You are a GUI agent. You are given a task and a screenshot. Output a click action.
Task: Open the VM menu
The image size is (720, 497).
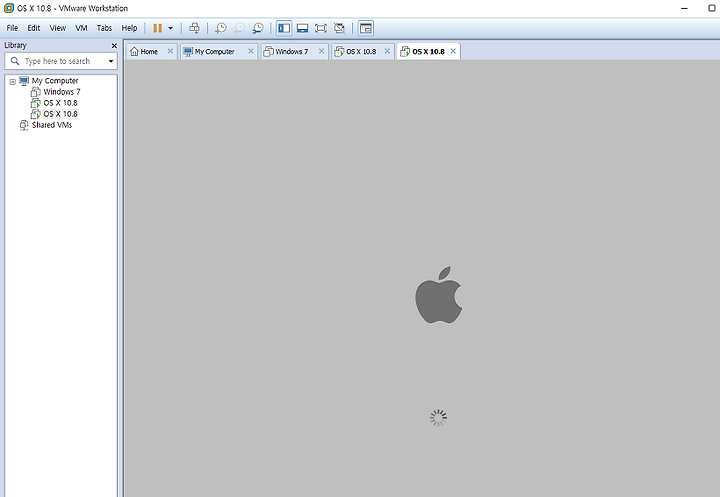click(81, 28)
